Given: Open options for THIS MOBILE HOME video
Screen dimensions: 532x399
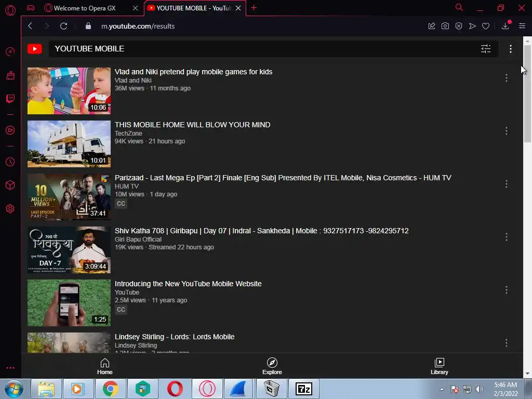Looking at the screenshot, I should pos(507,130).
